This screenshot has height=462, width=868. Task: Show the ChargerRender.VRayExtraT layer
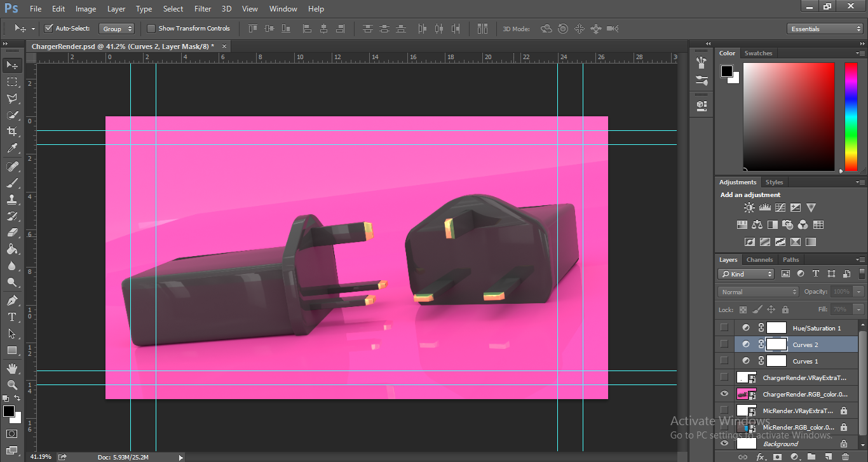tap(724, 377)
